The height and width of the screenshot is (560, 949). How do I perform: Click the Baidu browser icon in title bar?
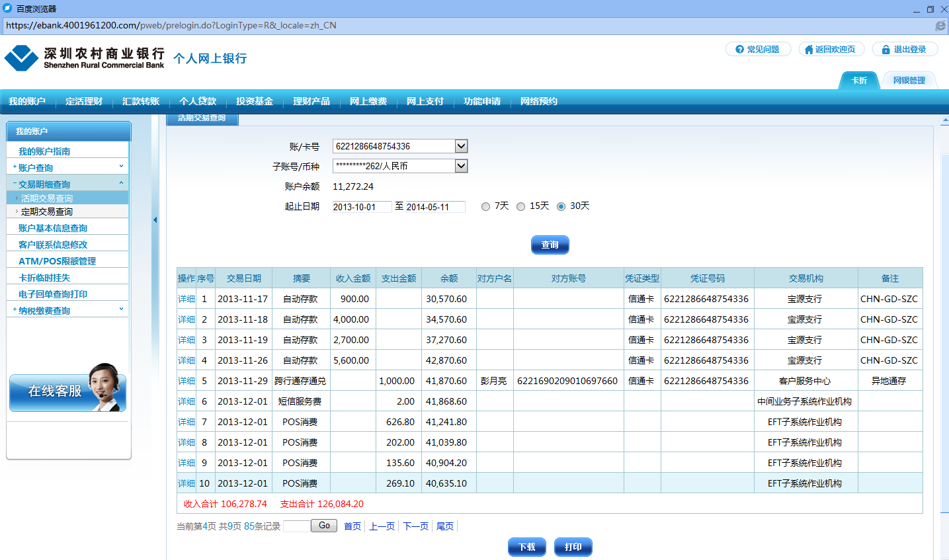click(x=8, y=9)
